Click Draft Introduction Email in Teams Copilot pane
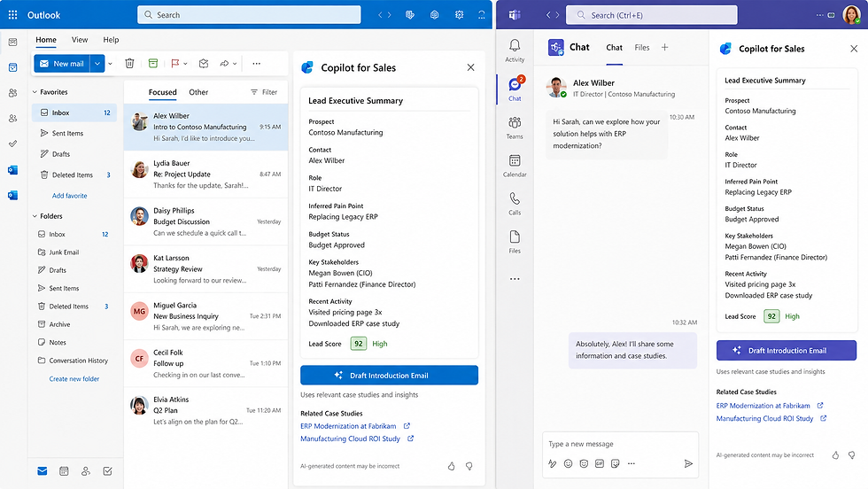The width and height of the screenshot is (868, 489). point(787,351)
